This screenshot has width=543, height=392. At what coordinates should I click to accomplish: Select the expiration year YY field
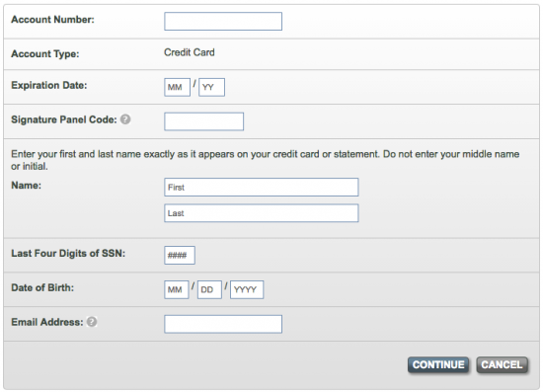pyautogui.click(x=211, y=87)
